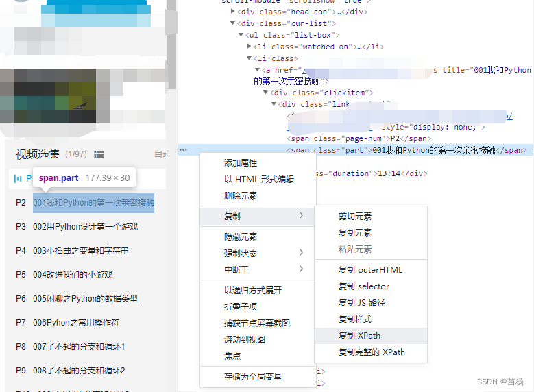The width and height of the screenshot is (534, 392).
Task: Choose 存储为全局变量
Action: click(x=258, y=376)
